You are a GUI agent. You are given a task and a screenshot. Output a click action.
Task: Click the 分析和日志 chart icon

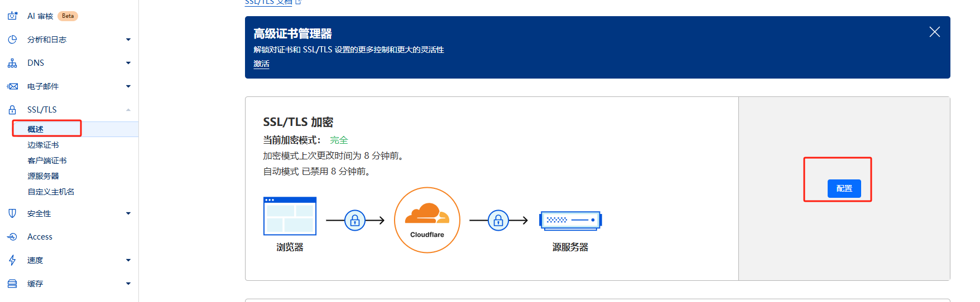pyautogui.click(x=12, y=40)
